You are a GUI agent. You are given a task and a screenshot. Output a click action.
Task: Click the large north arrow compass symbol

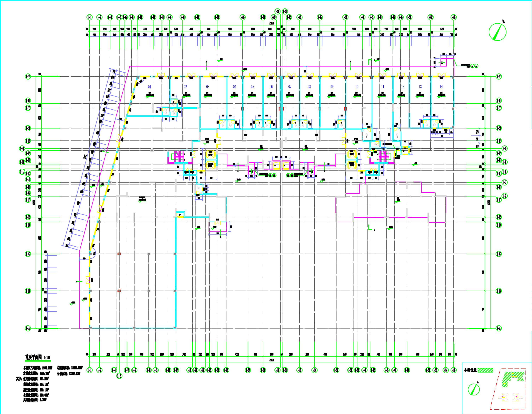pos(497,32)
